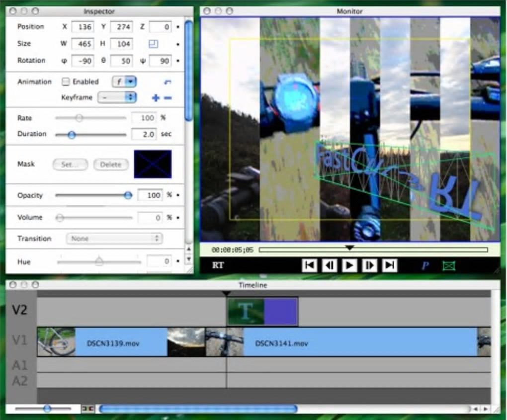Click the Rate value field
Image resolution: width=507 pixels, height=420 pixels.
tap(144, 118)
